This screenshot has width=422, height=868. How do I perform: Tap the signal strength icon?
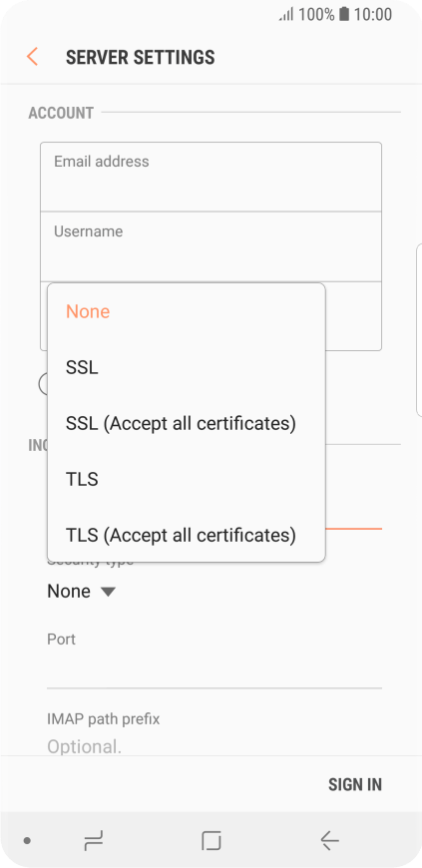[x=286, y=14]
